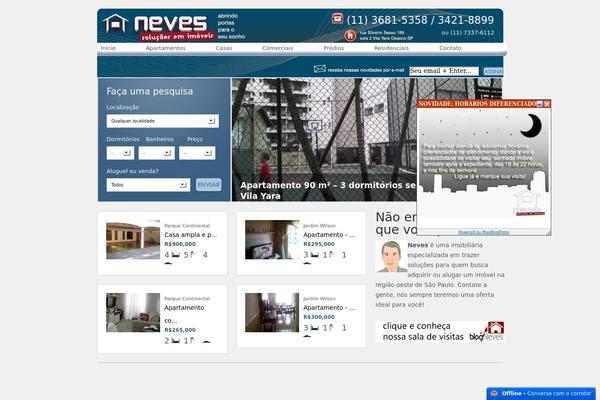Click the Apartamento 90 m² caption text
This screenshot has height=400, width=600.
328,190
